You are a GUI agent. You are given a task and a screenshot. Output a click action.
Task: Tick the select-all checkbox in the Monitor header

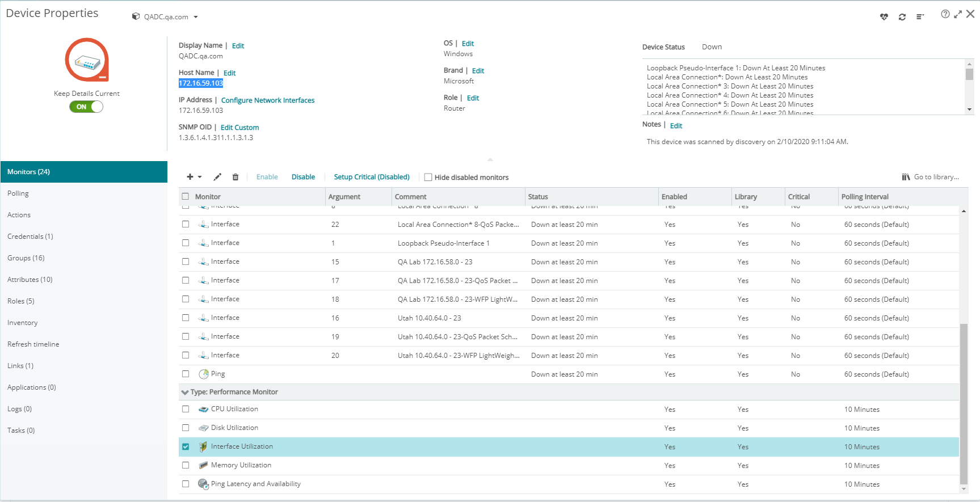point(185,196)
